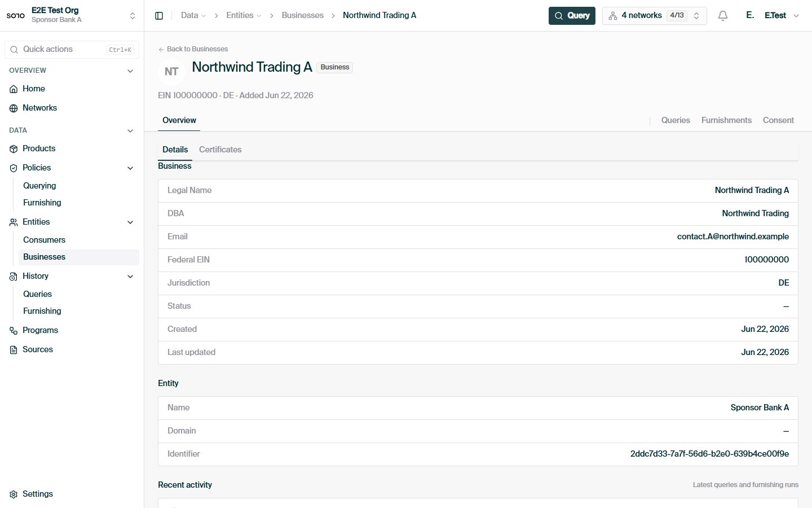
Task: Click the Legal Name value Northwind Trading A
Action: [x=752, y=190]
